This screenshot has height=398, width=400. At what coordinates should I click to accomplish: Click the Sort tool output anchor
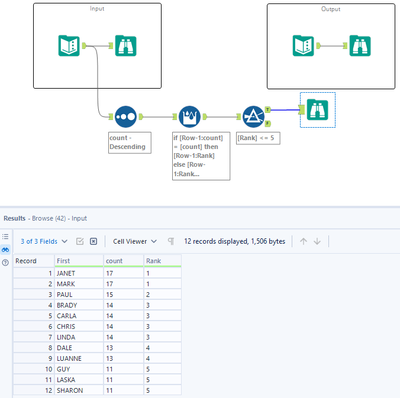[141, 117]
